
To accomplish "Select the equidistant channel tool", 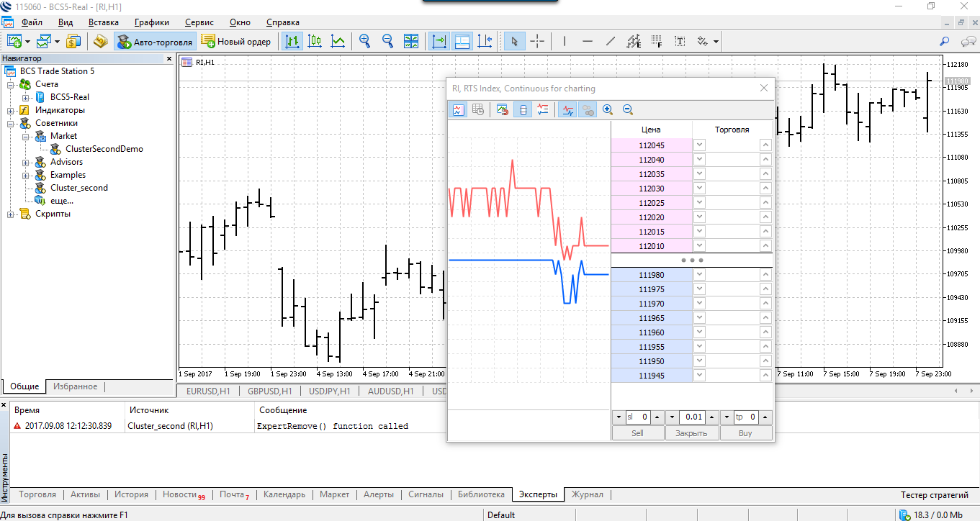I will tap(634, 41).
